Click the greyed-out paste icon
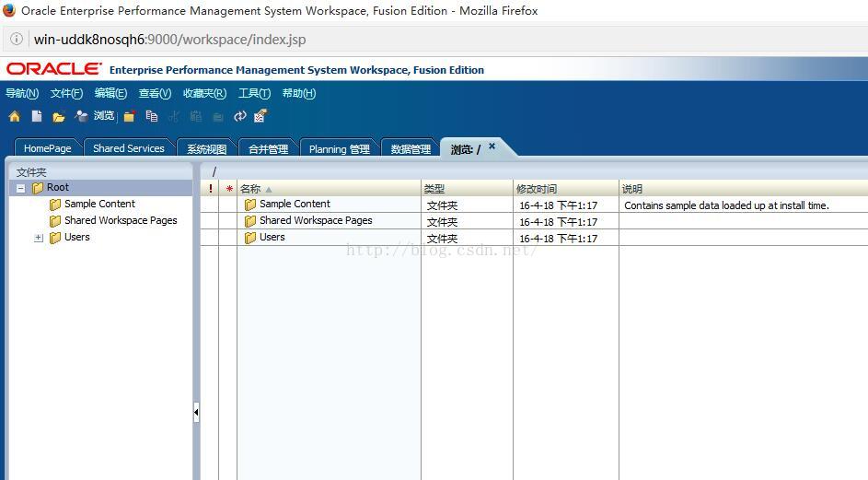Viewport: 868px width, 480px height. (195, 116)
